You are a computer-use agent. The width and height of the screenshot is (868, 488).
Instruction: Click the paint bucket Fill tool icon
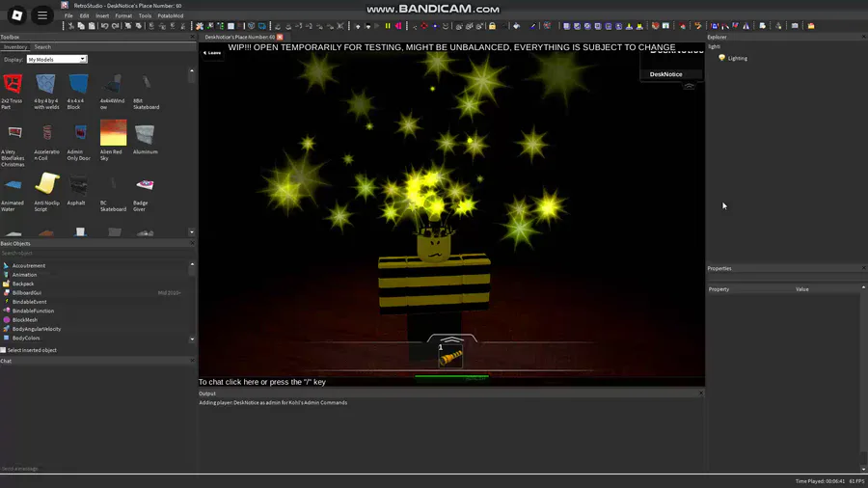coord(517,26)
